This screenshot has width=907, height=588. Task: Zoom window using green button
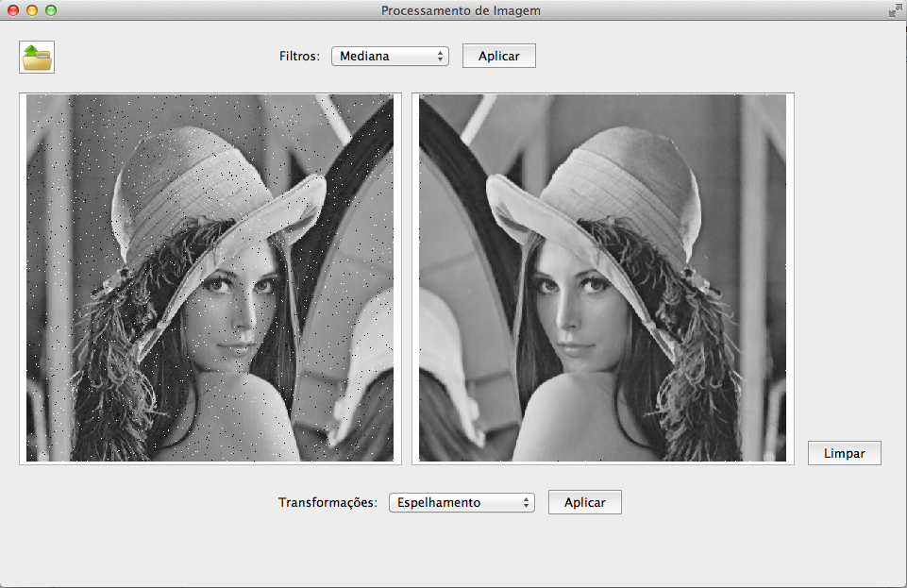(x=51, y=10)
